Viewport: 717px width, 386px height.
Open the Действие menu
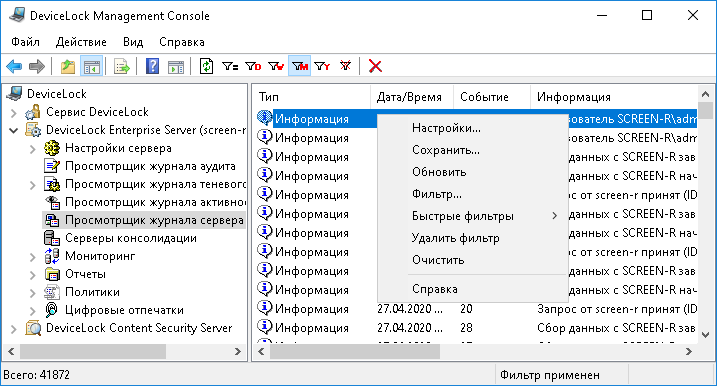point(81,42)
